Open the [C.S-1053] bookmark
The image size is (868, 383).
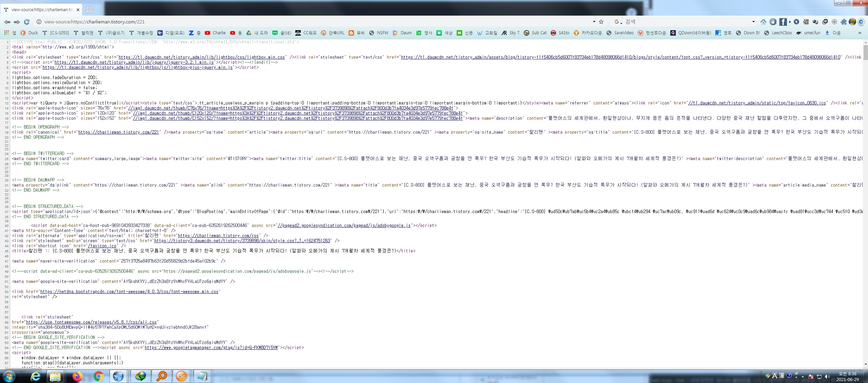[x=56, y=33]
